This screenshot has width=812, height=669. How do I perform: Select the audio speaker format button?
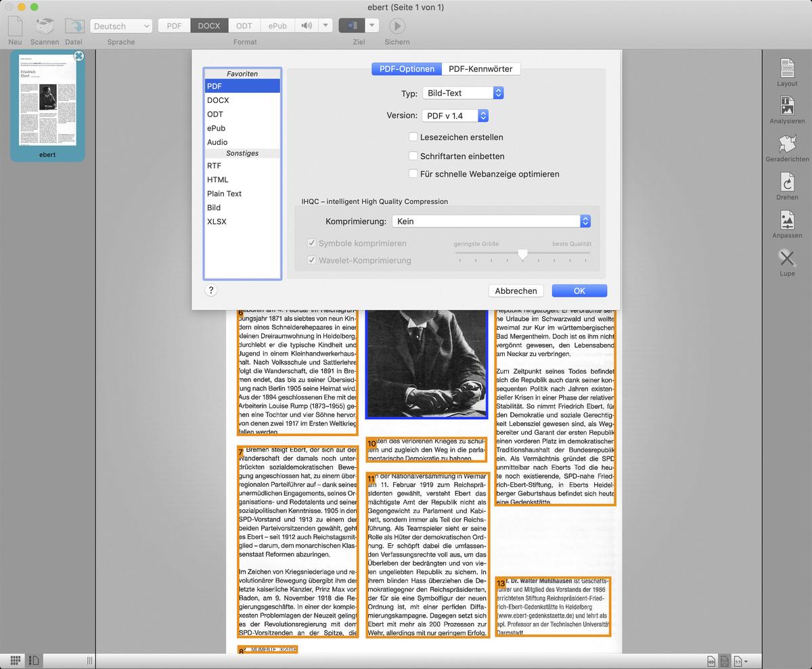(307, 26)
